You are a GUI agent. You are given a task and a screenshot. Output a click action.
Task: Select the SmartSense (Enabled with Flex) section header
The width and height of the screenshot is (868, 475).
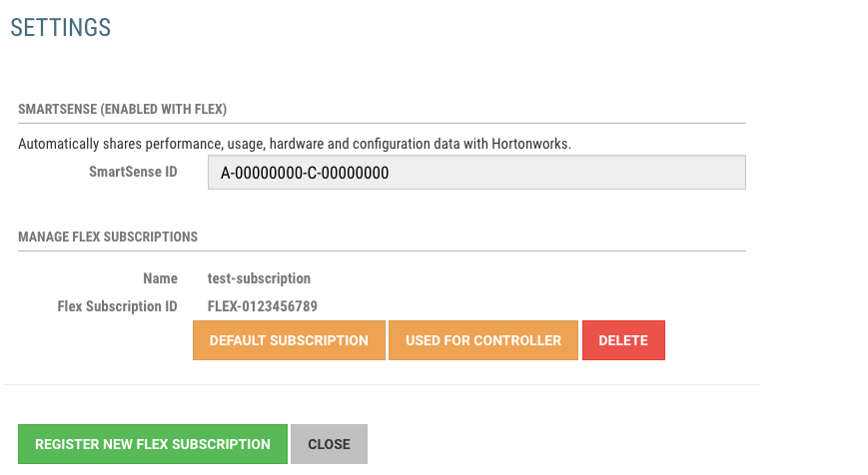(x=123, y=109)
